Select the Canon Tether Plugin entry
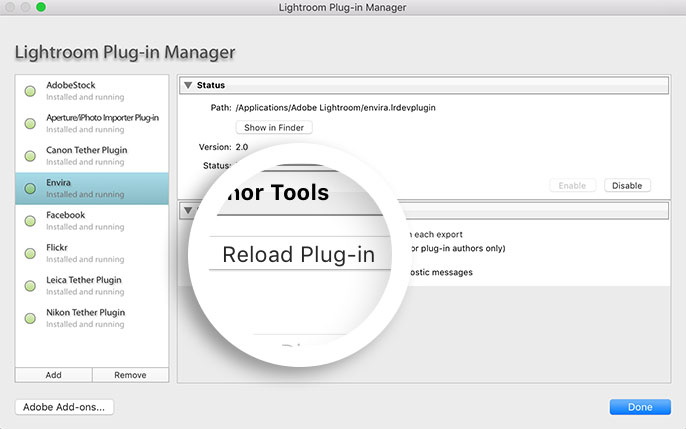The width and height of the screenshot is (686, 429). (92, 156)
